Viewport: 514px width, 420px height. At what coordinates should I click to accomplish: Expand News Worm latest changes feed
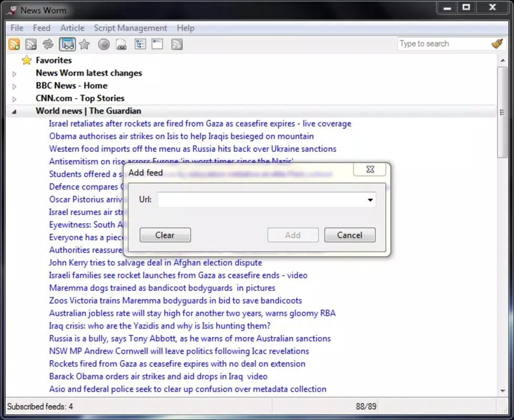coord(14,74)
